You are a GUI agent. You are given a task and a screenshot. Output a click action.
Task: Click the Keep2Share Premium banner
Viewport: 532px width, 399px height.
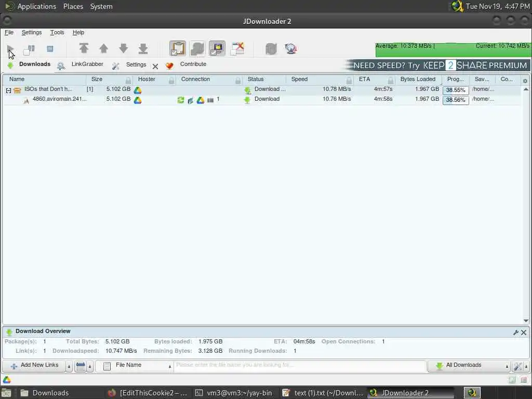(437, 65)
